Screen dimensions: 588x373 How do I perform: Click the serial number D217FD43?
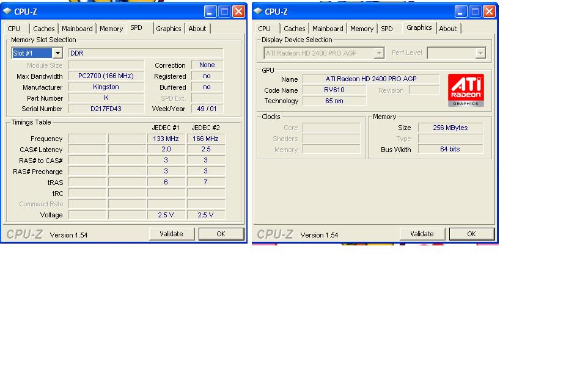[106, 109]
